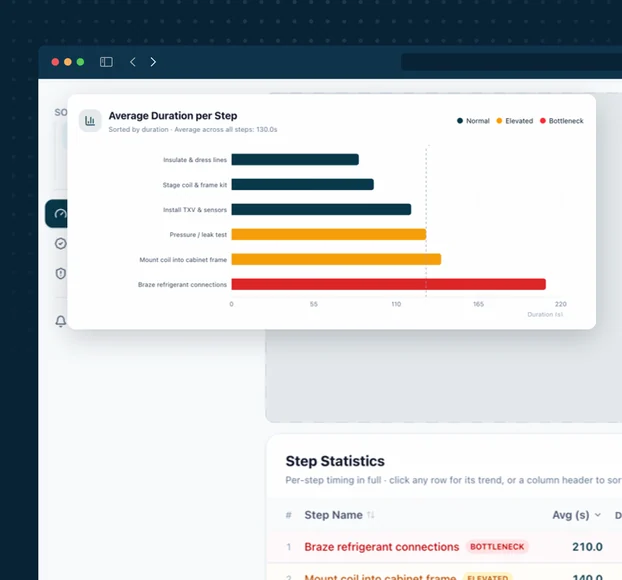Image resolution: width=622 pixels, height=580 pixels.
Task: Click the Step Statistics heading
Action: click(335, 461)
